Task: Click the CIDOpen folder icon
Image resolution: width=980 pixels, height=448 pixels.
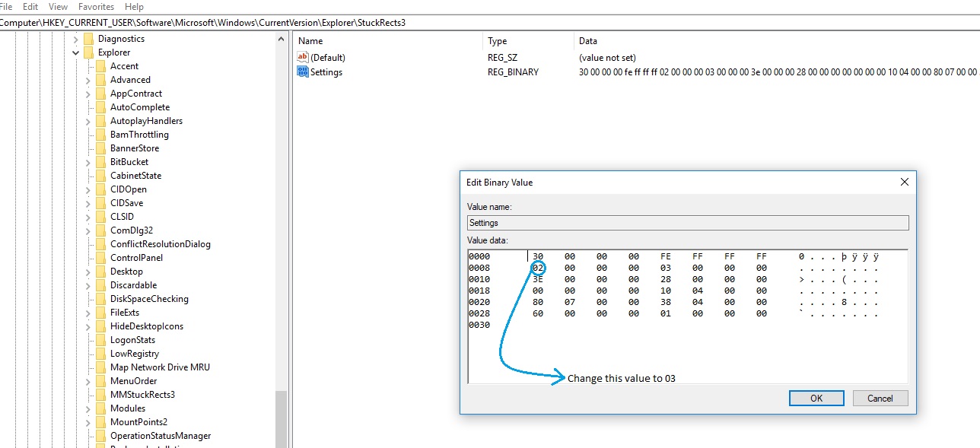Action: point(100,189)
